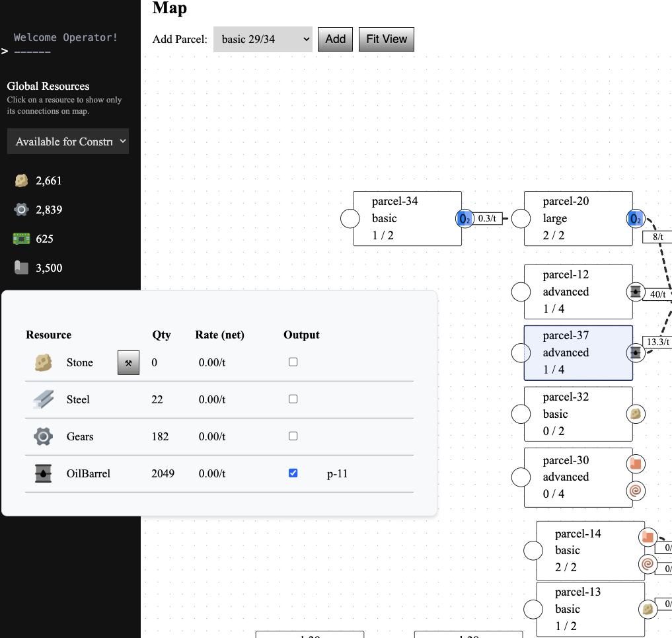Enable the Stone output checkbox
672x638 pixels.
pyautogui.click(x=292, y=362)
